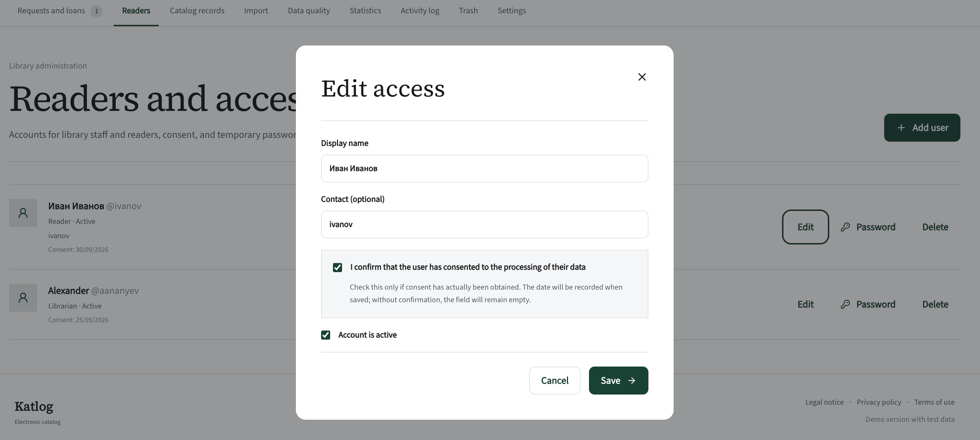Open the Data quality tab
980x440 pixels.
(309, 10)
